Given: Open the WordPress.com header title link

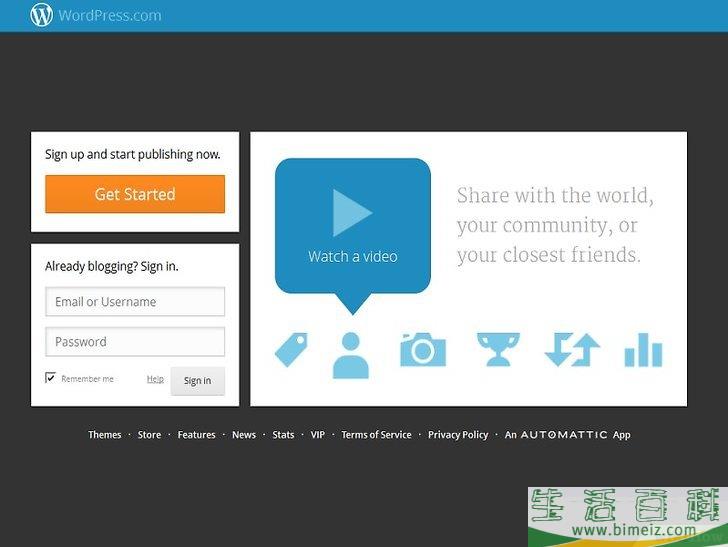Looking at the screenshot, I should [x=110, y=15].
